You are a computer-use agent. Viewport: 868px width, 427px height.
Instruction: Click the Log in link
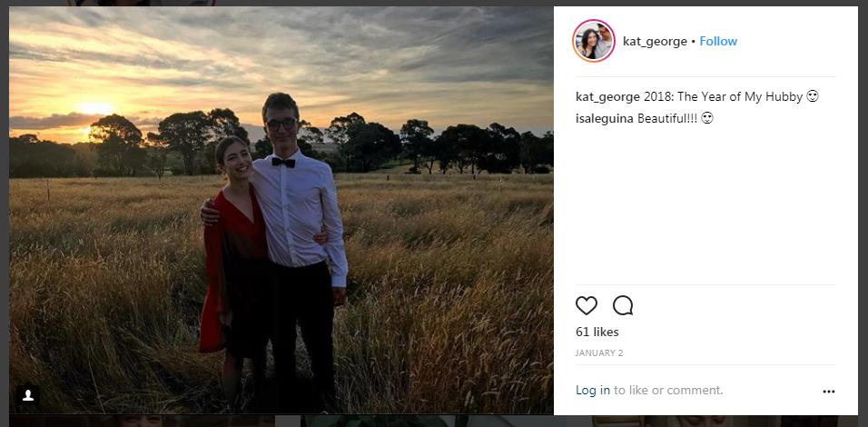pyautogui.click(x=593, y=390)
